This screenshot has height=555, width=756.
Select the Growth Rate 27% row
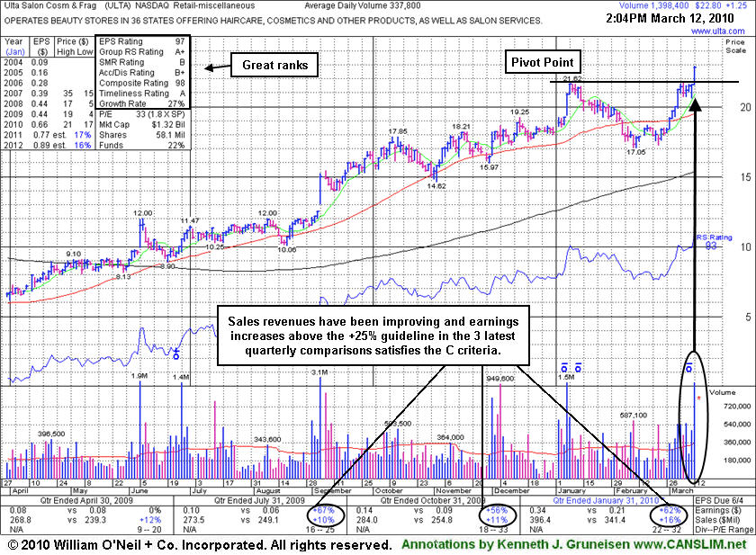point(142,103)
